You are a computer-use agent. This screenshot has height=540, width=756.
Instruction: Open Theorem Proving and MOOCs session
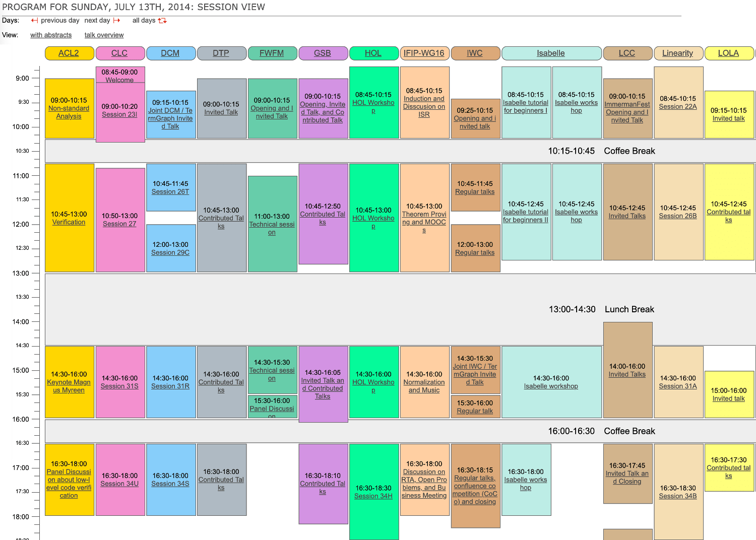[x=424, y=222]
